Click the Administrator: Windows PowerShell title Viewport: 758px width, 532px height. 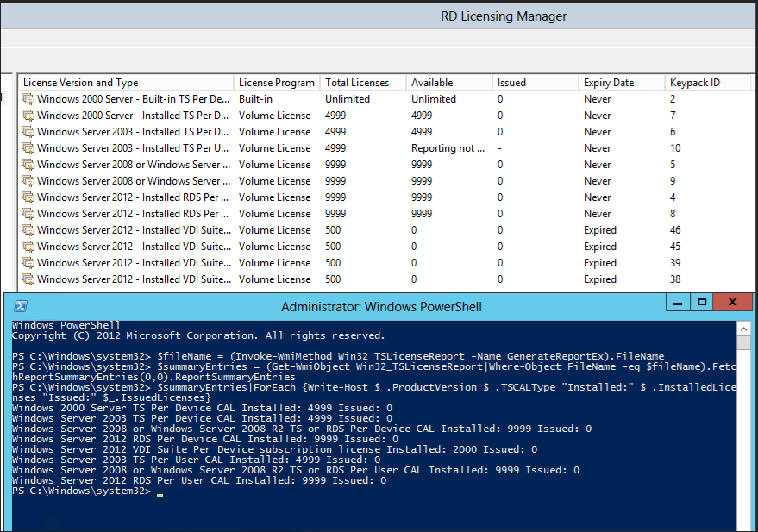coord(381,307)
